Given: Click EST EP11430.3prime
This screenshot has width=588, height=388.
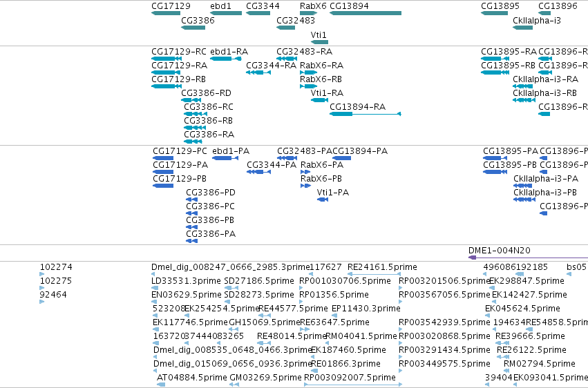Looking at the screenshot, I should 334,316.
